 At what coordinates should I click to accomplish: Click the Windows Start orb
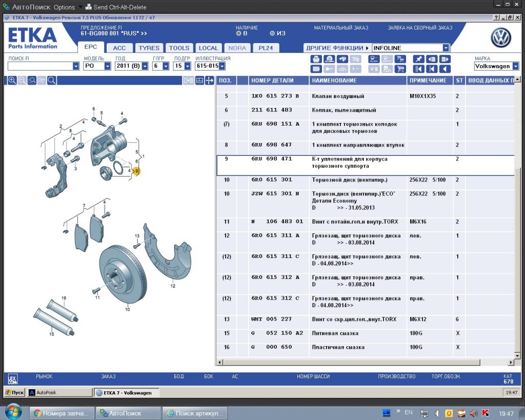(x=13, y=413)
